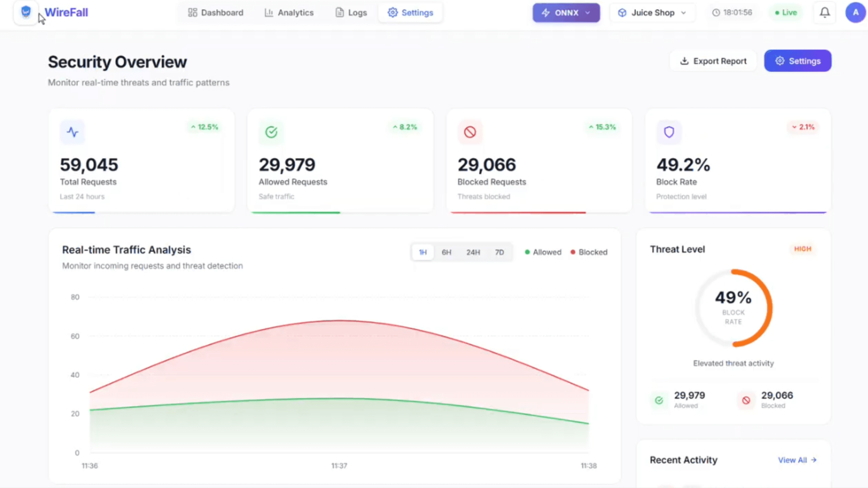Click the Export Report button
Screen dimensions: 868x488
(713, 61)
